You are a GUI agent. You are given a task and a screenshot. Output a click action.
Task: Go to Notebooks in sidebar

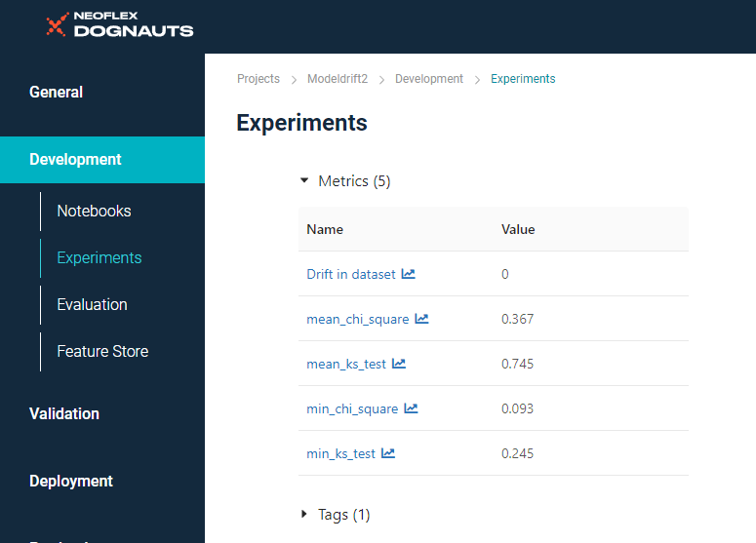pos(94,211)
